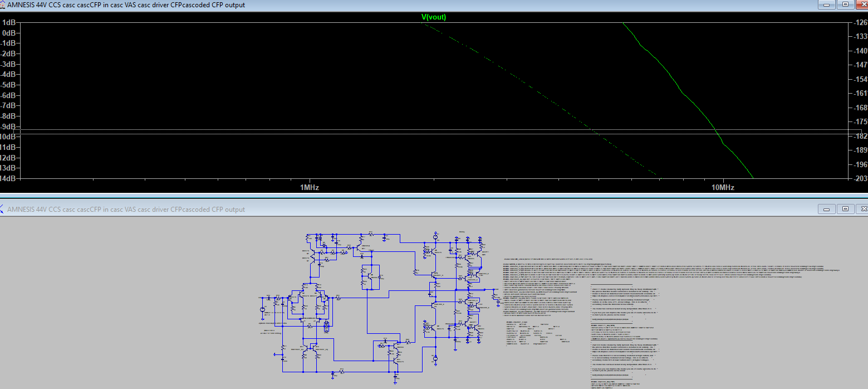Close the schematic window
Image resolution: width=868 pixels, height=389 pixels.
coord(863,208)
